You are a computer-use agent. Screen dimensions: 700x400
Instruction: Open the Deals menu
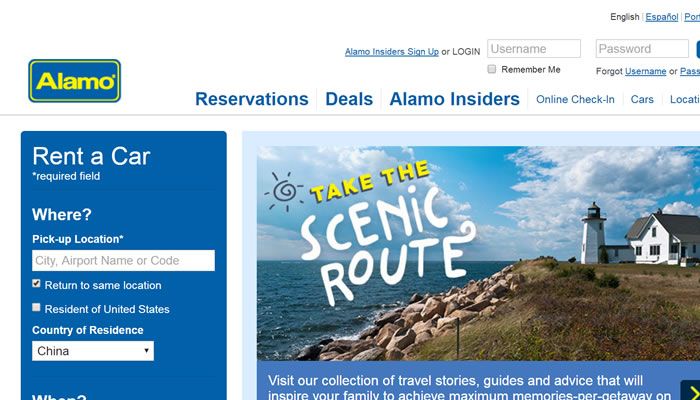tap(349, 99)
